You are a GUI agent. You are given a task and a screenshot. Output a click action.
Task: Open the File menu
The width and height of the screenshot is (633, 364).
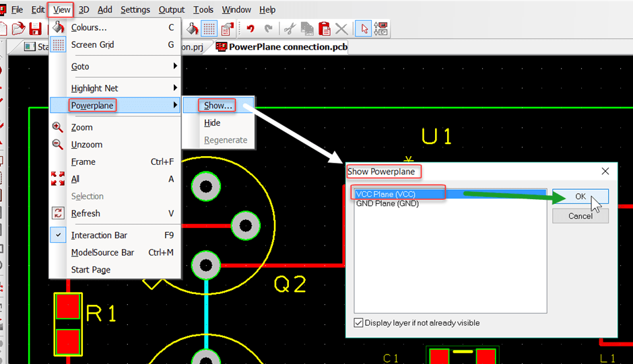click(x=17, y=9)
